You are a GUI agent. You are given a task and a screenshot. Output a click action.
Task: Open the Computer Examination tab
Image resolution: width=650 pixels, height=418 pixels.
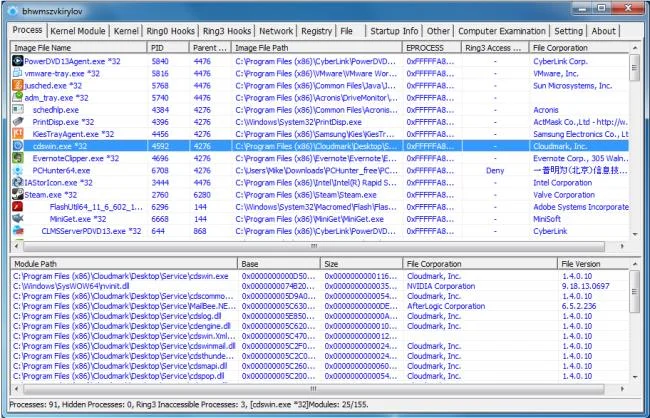click(x=502, y=31)
